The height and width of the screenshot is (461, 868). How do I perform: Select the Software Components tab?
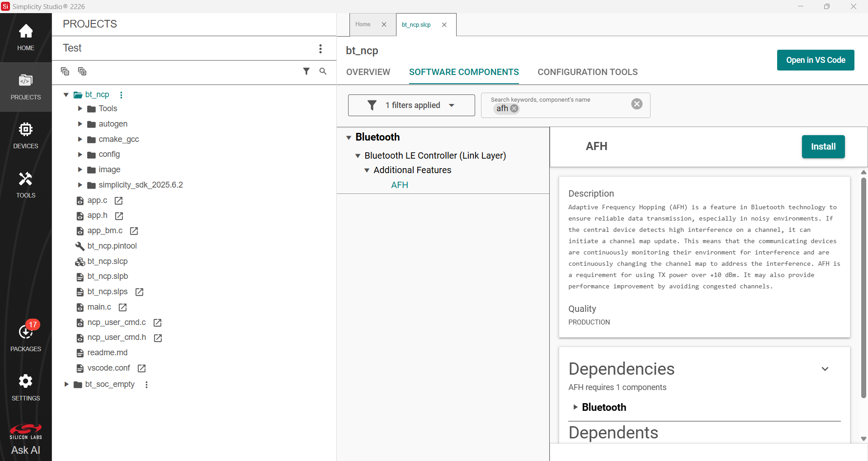coord(464,72)
